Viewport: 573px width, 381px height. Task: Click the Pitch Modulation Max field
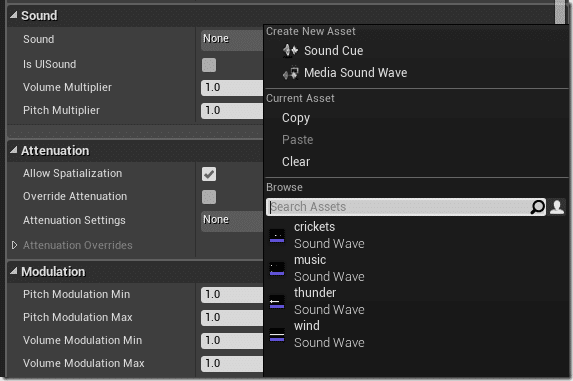pos(232,318)
